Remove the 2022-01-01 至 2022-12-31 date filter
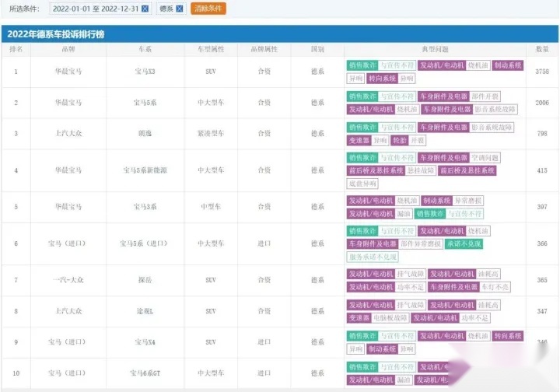This screenshot has height=392, width=560. pos(145,9)
